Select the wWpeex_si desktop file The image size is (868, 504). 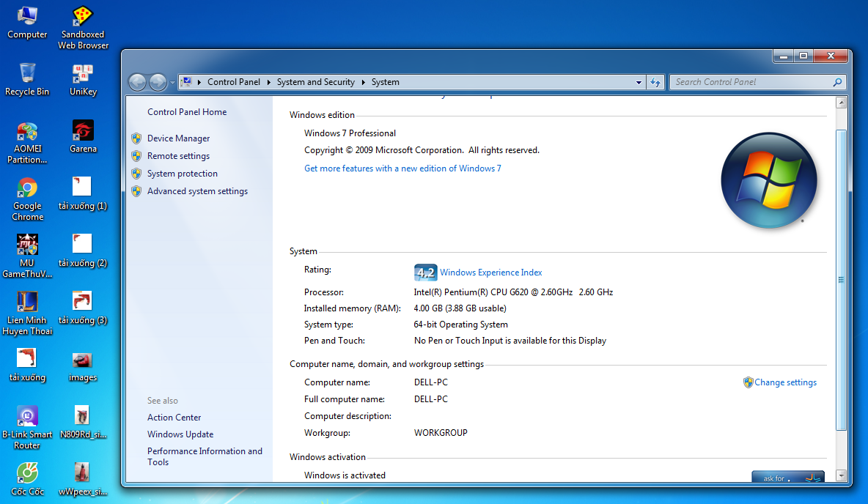83,480
